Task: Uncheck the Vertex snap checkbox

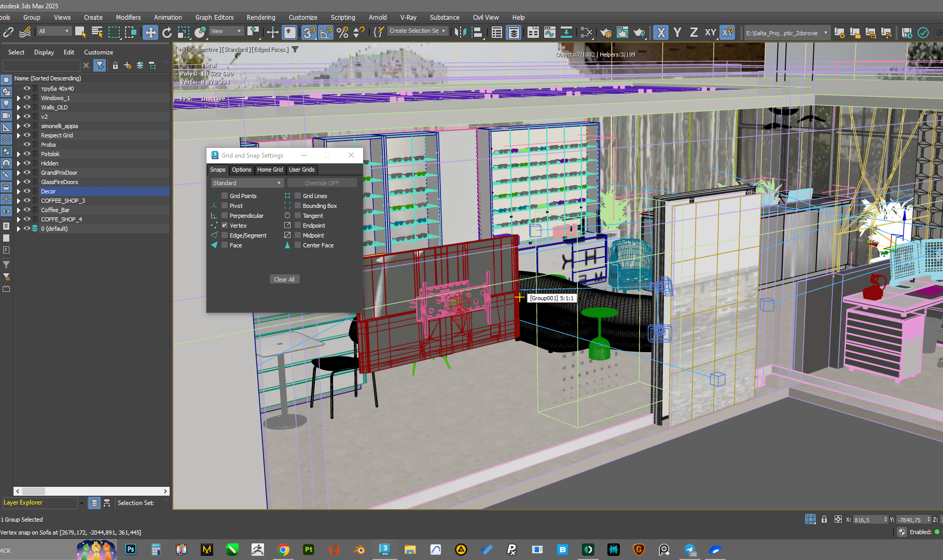Action: click(225, 226)
